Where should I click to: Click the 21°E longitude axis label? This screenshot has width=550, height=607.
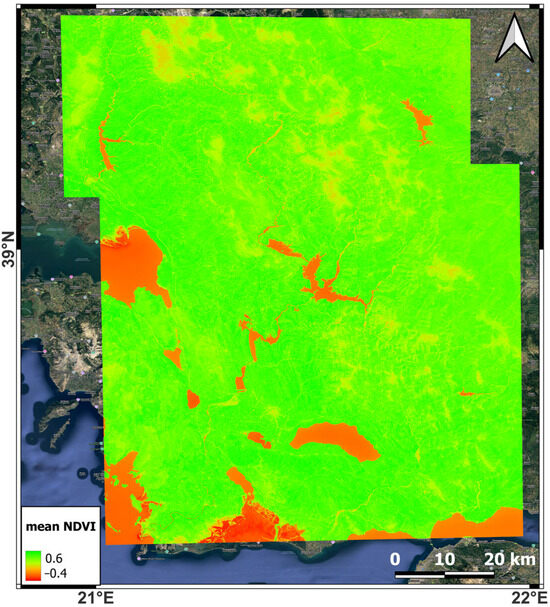point(96,598)
